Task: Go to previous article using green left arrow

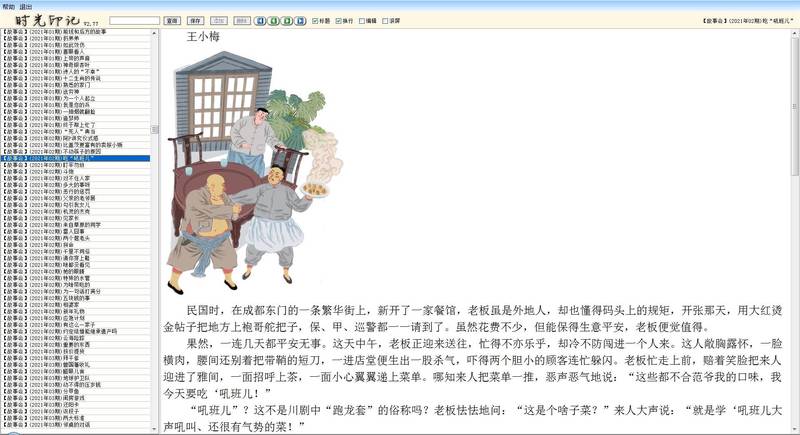Action: coord(273,21)
